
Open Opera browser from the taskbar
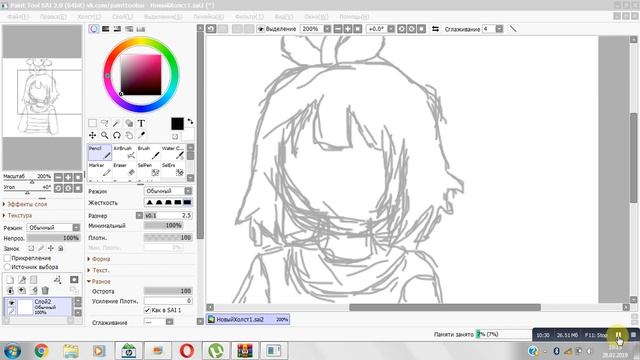tap(187, 351)
